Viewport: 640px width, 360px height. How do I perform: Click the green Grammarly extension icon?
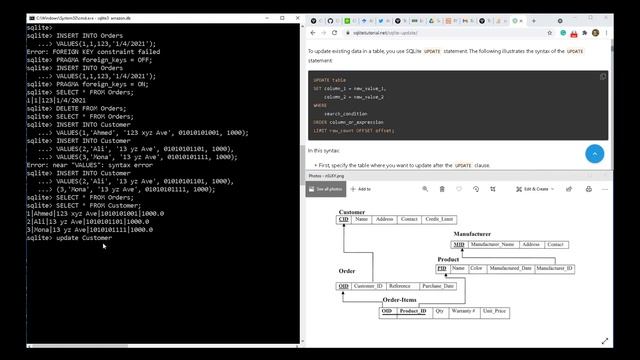coord(563,33)
